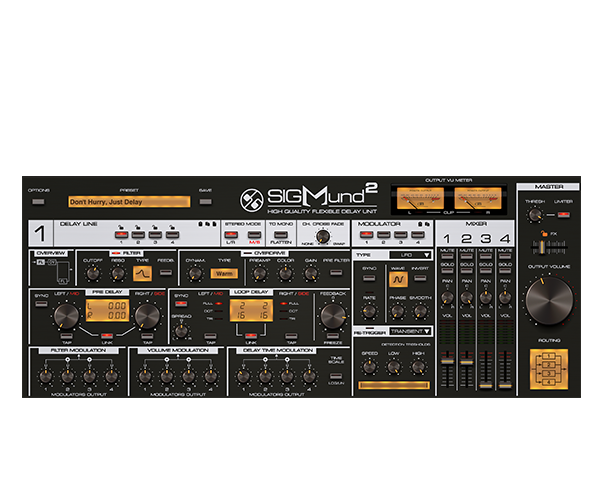The image size is (600, 493).
Task: Click the Master FX fader
Action: click(x=542, y=248)
